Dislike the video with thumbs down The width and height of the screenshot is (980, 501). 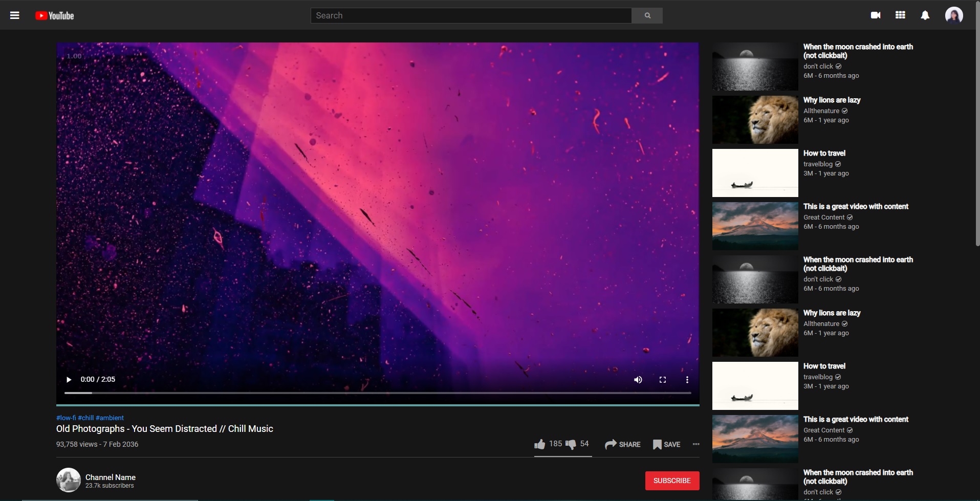571,444
